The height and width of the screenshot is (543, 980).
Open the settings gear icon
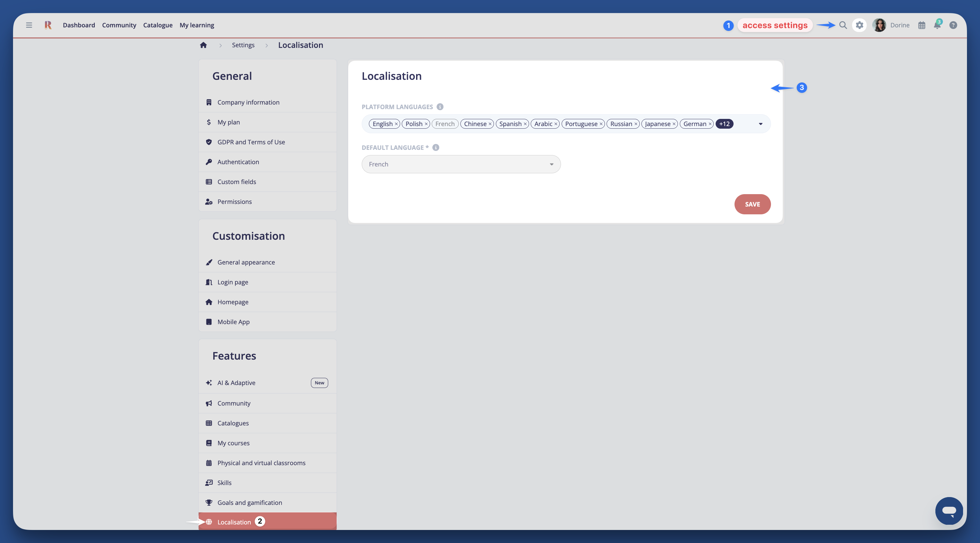coord(860,25)
